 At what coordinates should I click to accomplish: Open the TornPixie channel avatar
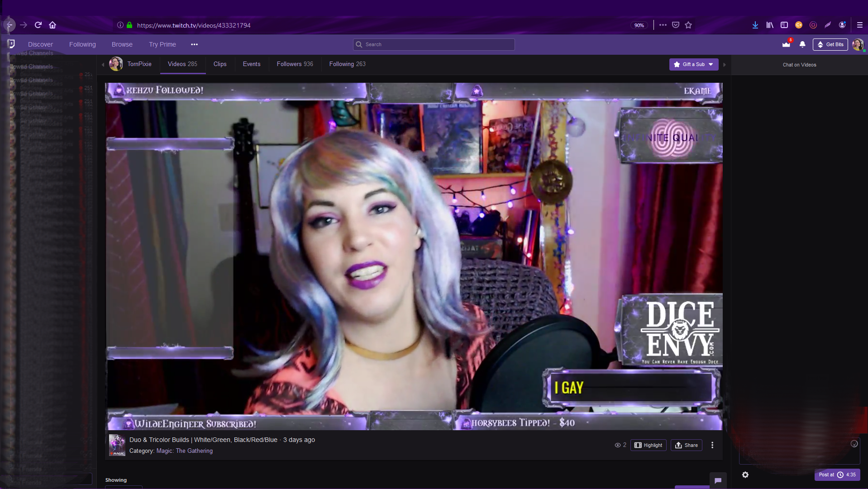(116, 64)
